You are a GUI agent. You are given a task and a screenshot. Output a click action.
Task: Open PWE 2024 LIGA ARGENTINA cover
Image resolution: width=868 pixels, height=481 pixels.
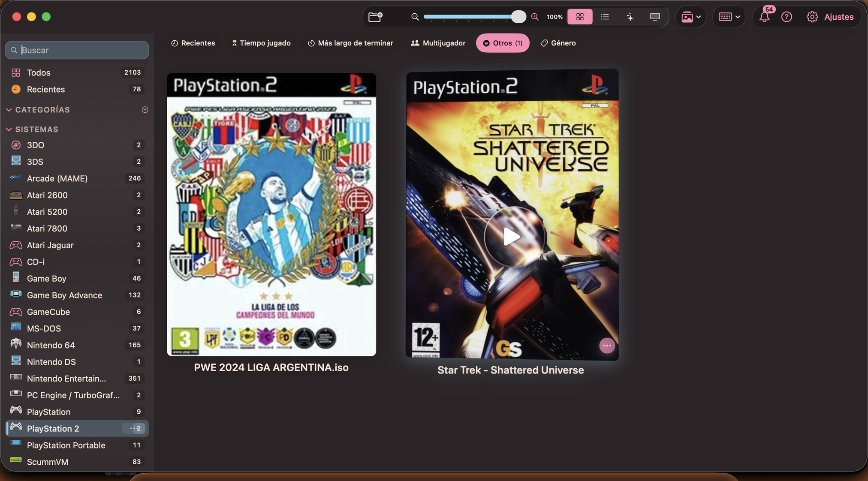pos(271,214)
